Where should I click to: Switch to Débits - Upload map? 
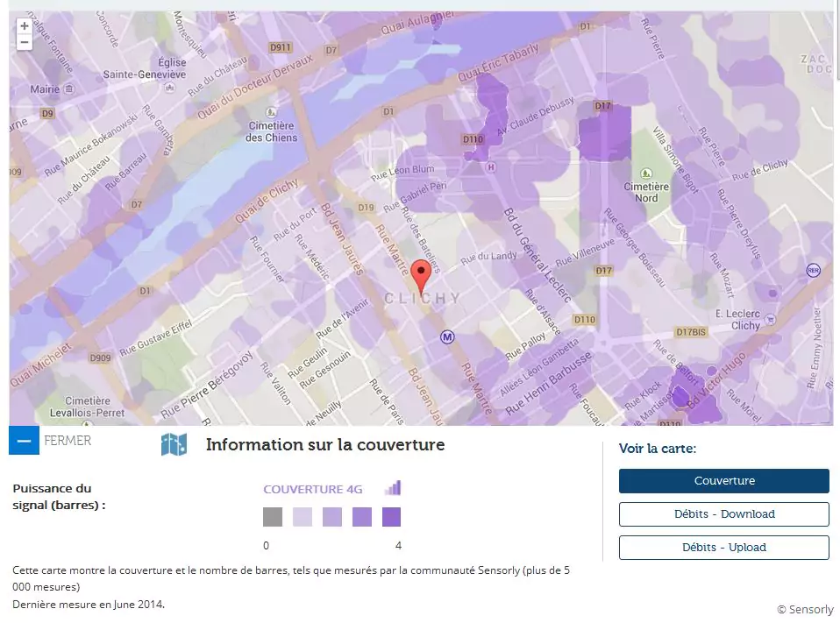723,548
